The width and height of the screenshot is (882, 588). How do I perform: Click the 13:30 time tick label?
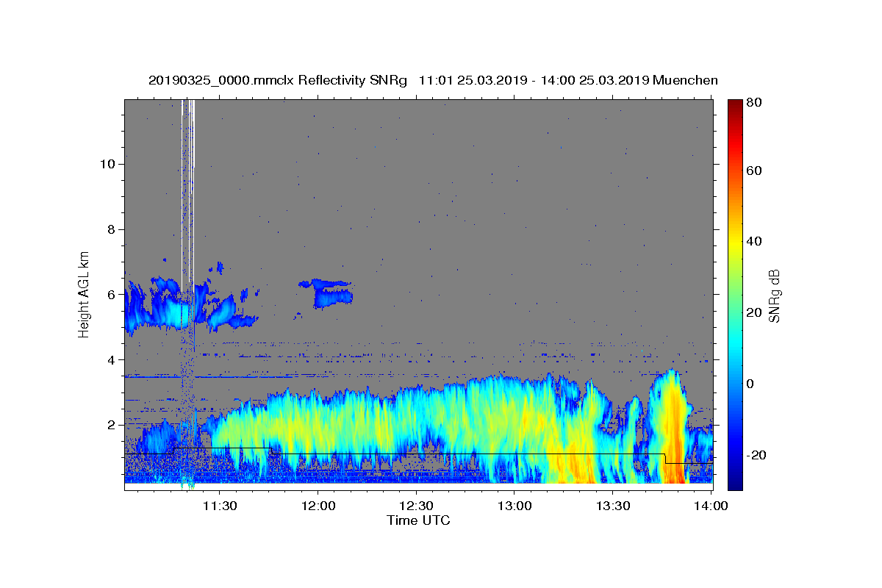(x=614, y=506)
